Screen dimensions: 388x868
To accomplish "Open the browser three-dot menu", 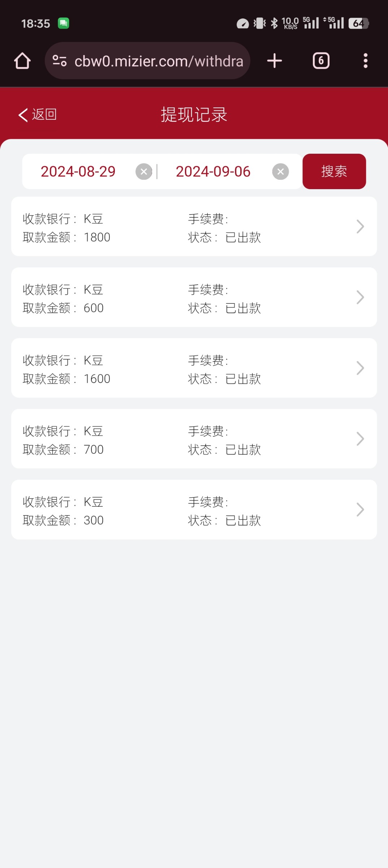I will (x=365, y=61).
